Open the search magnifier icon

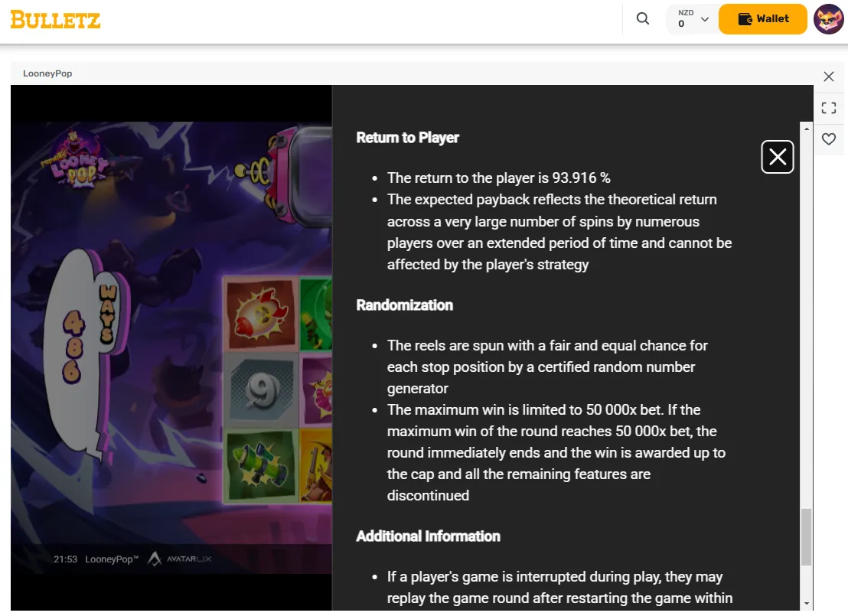coord(642,19)
